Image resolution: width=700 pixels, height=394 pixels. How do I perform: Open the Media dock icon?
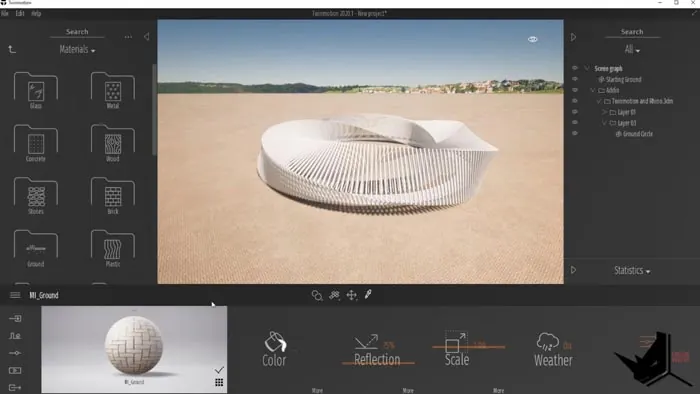[15, 370]
